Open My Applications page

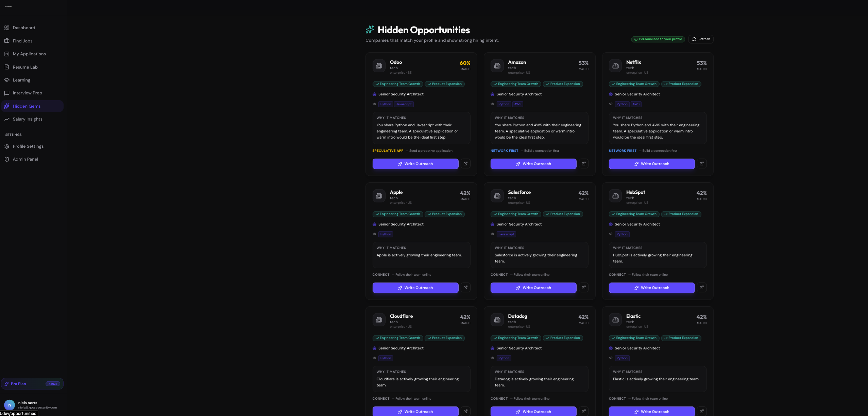(x=29, y=54)
